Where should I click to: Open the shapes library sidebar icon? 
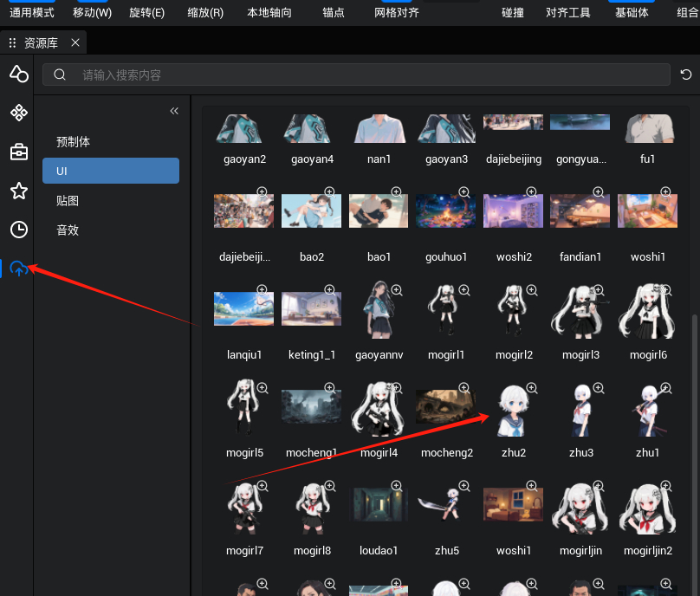[x=19, y=74]
